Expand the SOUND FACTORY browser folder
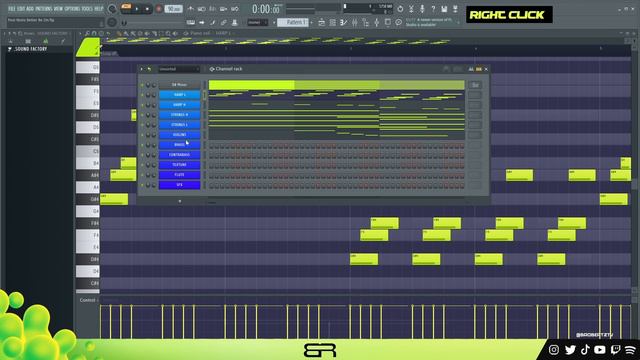Screen dimensions: 640x360 coord(27,49)
